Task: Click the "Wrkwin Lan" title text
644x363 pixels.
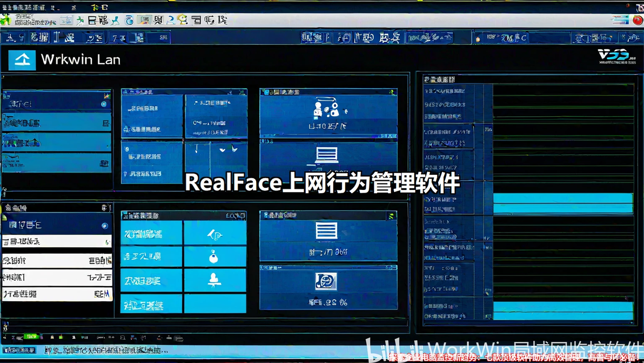Action: [x=81, y=60]
